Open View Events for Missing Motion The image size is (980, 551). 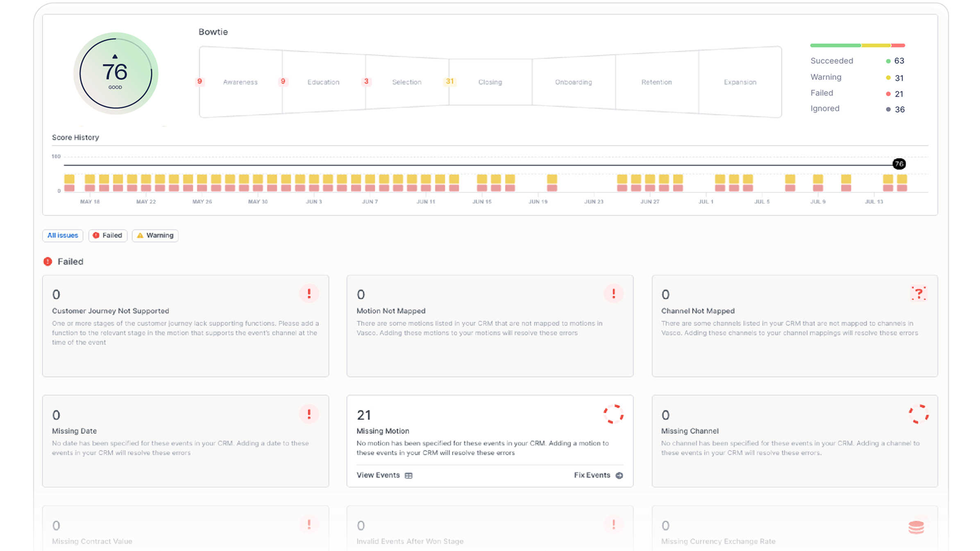(x=378, y=475)
